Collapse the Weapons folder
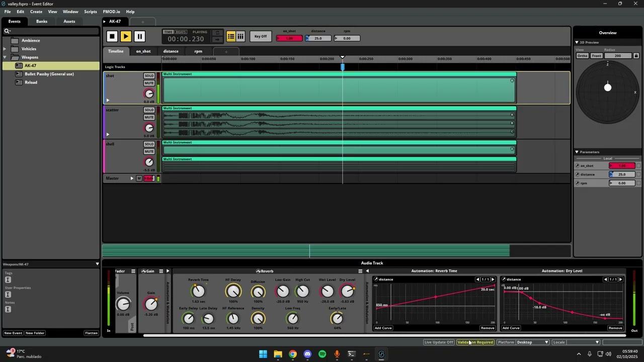Screen dimensions: 644x362 5,57
